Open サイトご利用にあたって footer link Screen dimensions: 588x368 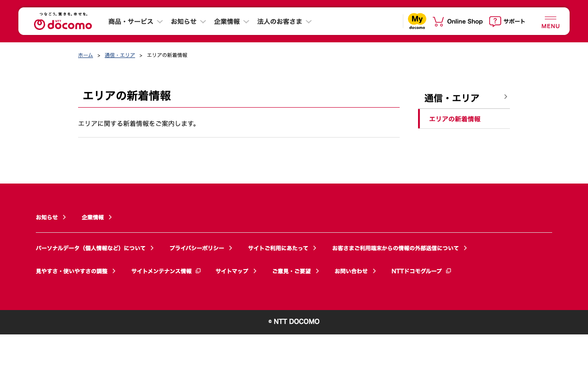283,248
